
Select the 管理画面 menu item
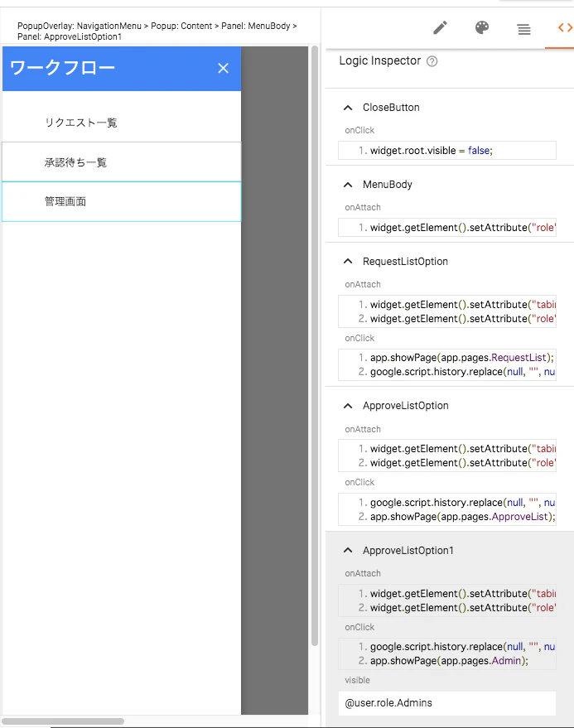pyautogui.click(x=122, y=201)
